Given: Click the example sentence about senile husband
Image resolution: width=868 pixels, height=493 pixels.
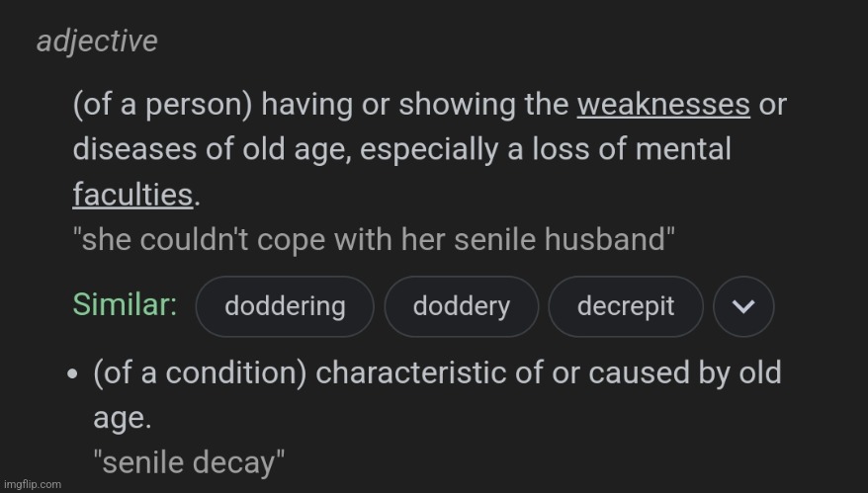Looking at the screenshot, I should point(374,239).
